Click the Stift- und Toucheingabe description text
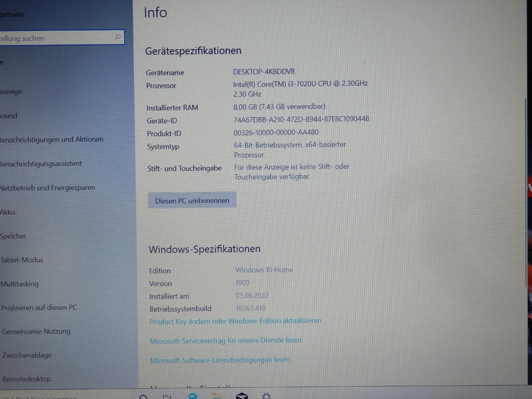This screenshot has width=532, height=399. coord(291,172)
